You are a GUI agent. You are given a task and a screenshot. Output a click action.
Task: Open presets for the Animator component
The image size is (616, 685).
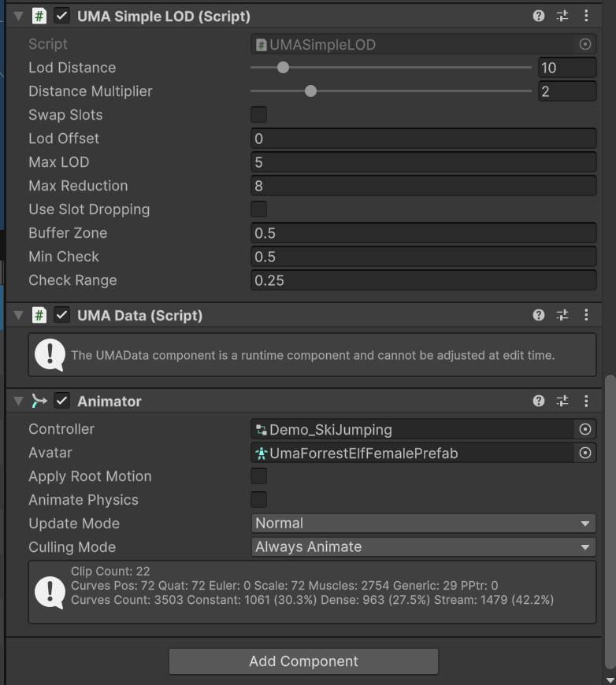[562, 401]
